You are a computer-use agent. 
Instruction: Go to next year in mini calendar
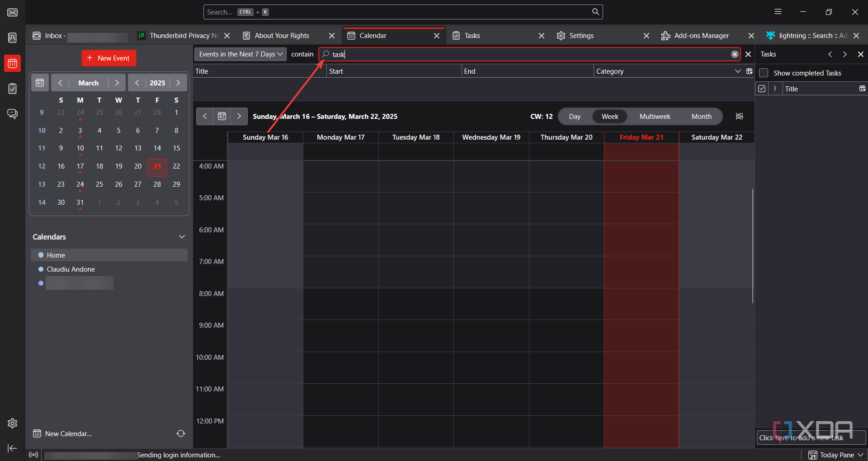tap(178, 83)
